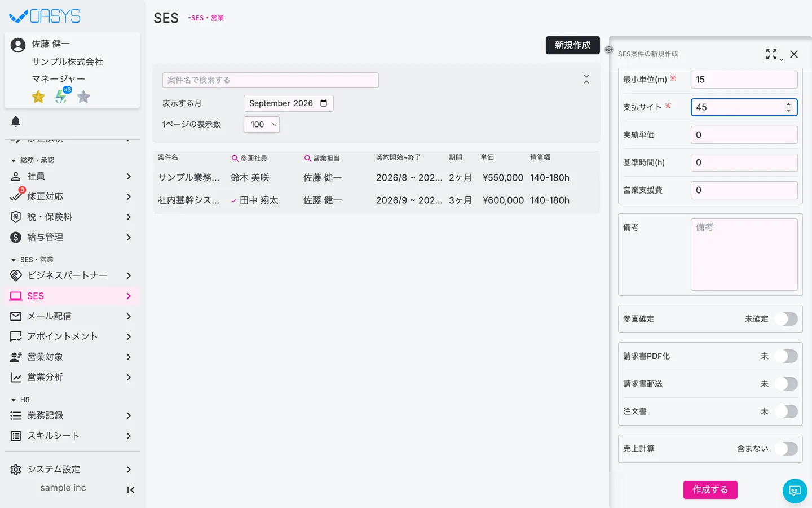Click the 支払サイト stepper arrows
Screen dimensions: 812x508
(x=788, y=107)
